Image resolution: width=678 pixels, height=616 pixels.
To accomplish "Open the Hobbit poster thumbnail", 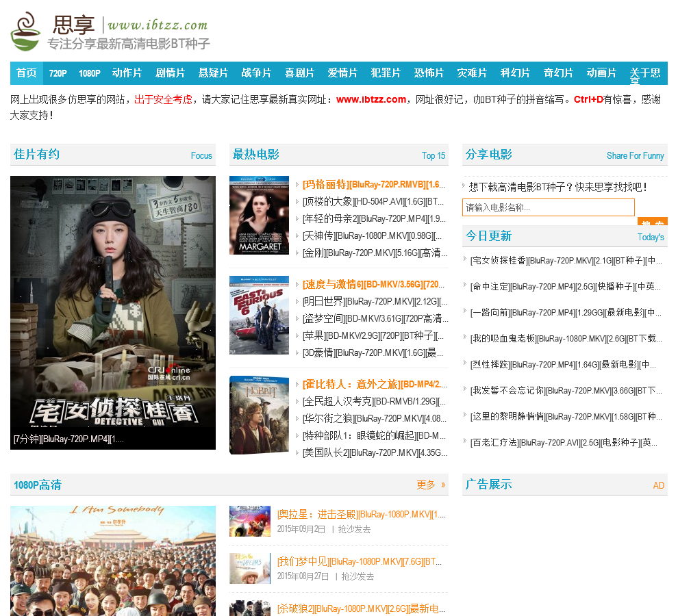I will point(259,415).
